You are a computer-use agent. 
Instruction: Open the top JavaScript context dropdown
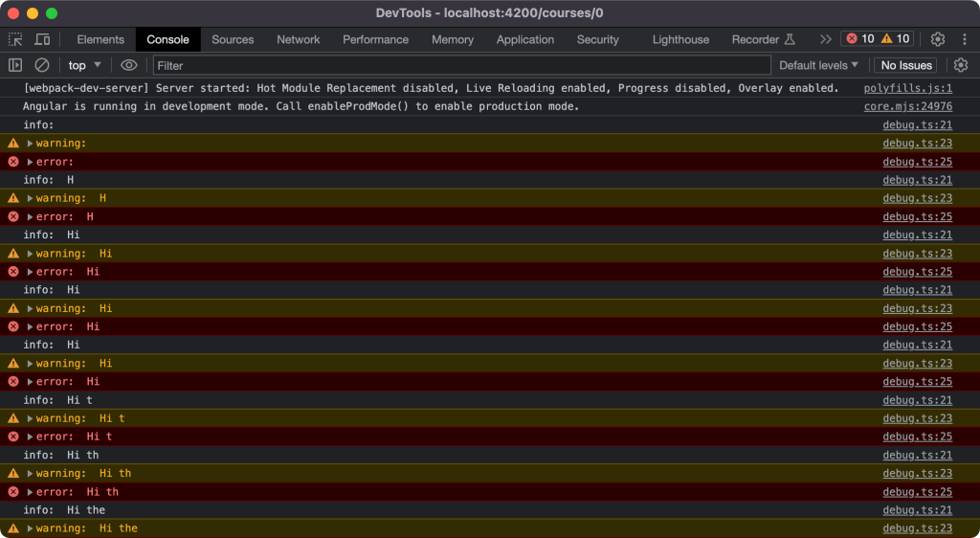pyautogui.click(x=85, y=65)
